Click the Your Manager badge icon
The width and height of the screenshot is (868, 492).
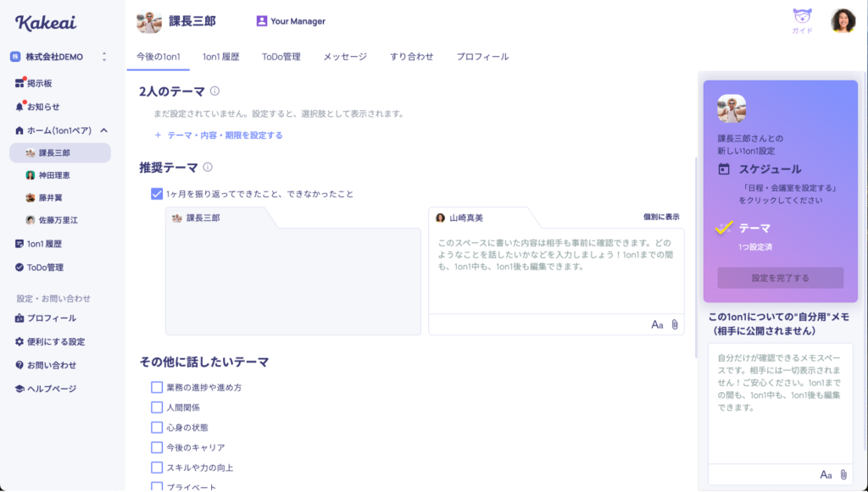261,21
